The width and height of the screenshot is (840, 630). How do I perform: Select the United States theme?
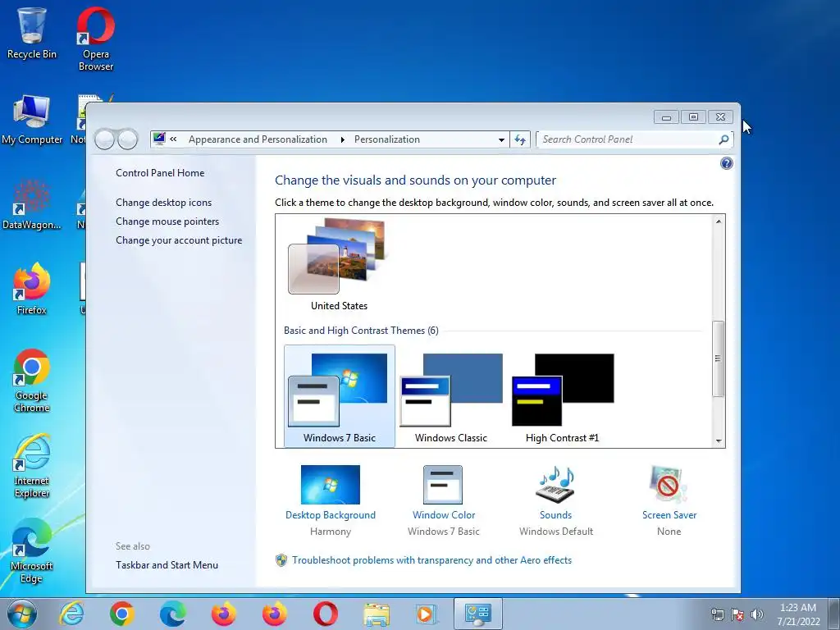click(339, 265)
